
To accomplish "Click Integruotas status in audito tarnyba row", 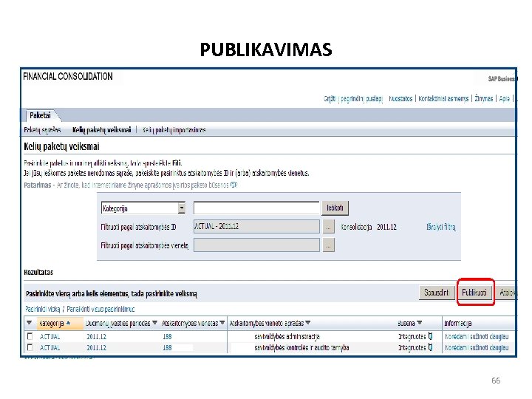I will [x=412, y=348].
